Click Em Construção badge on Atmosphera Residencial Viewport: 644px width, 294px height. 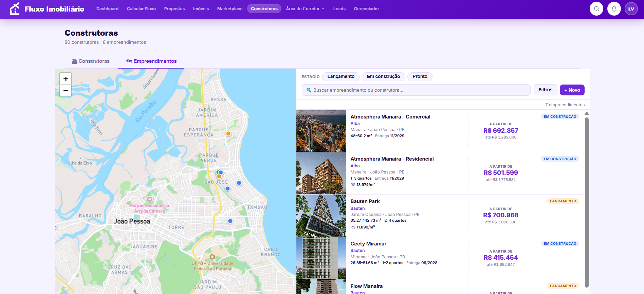pos(560,159)
